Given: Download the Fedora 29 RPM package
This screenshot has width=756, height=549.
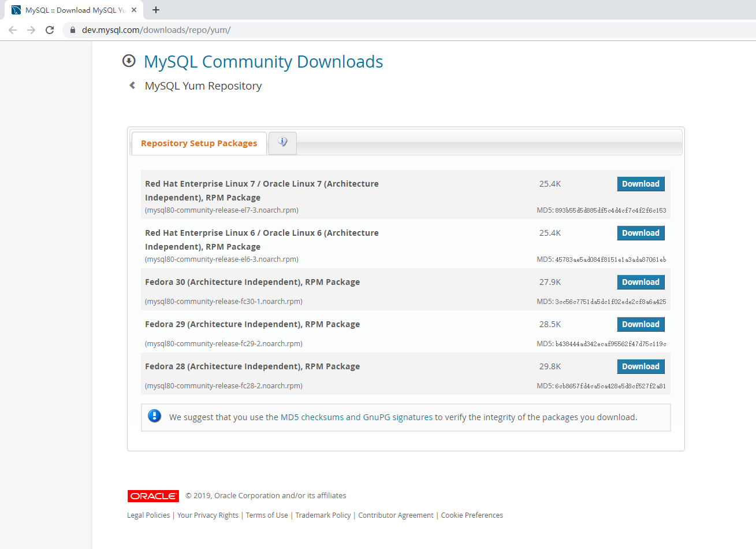Looking at the screenshot, I should tap(641, 324).
